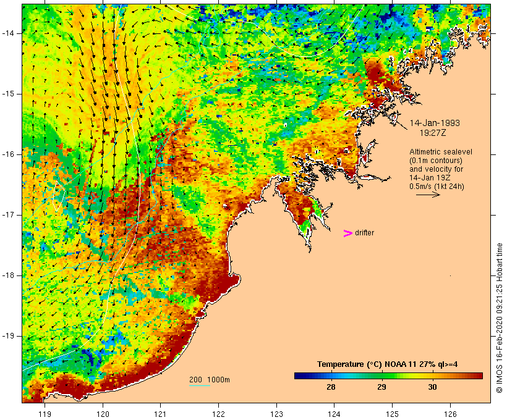Click the '-15' latitude axis label
Image resolution: width=507 pixels, height=420 pixels.
pos(7,94)
